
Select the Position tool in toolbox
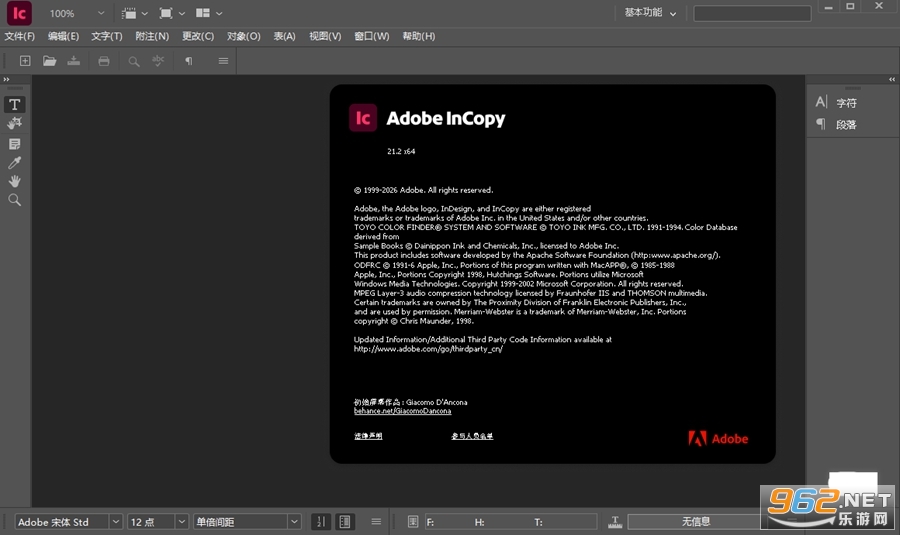[x=15, y=123]
